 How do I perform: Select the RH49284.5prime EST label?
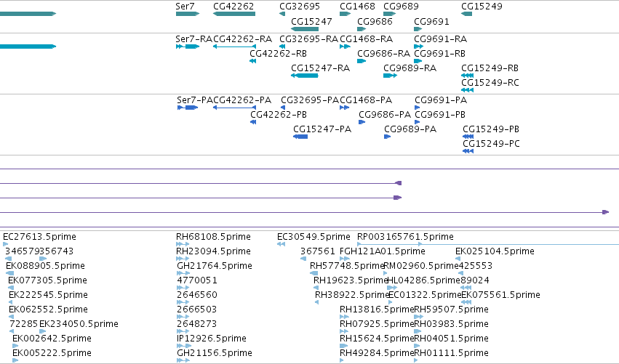coord(377,353)
